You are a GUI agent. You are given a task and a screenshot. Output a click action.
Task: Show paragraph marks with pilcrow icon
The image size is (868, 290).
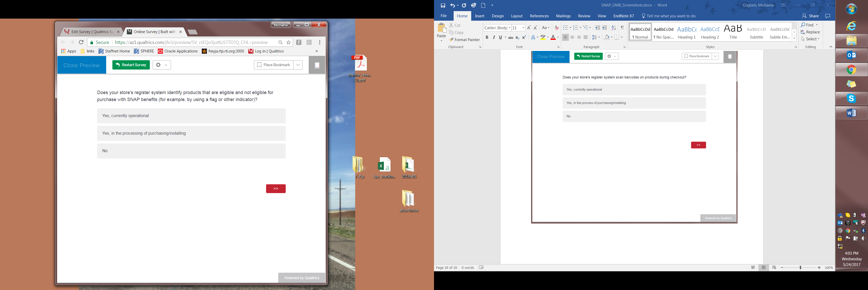(x=622, y=28)
